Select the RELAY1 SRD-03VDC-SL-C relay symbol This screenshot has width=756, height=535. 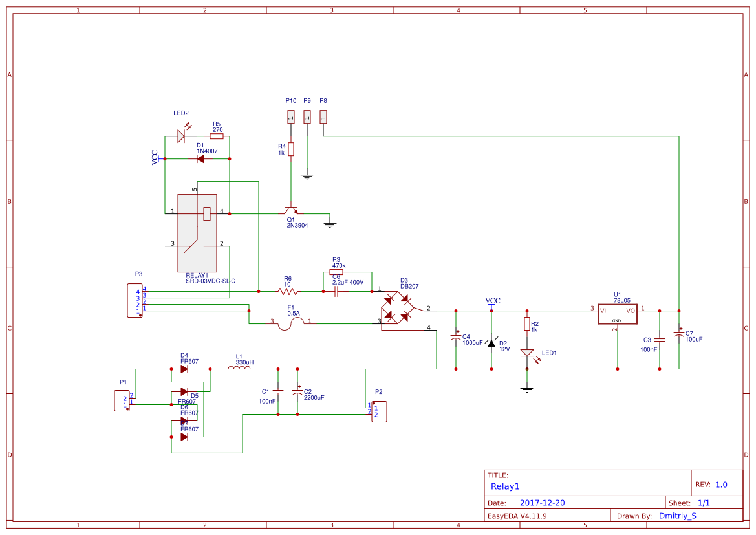[198, 233]
